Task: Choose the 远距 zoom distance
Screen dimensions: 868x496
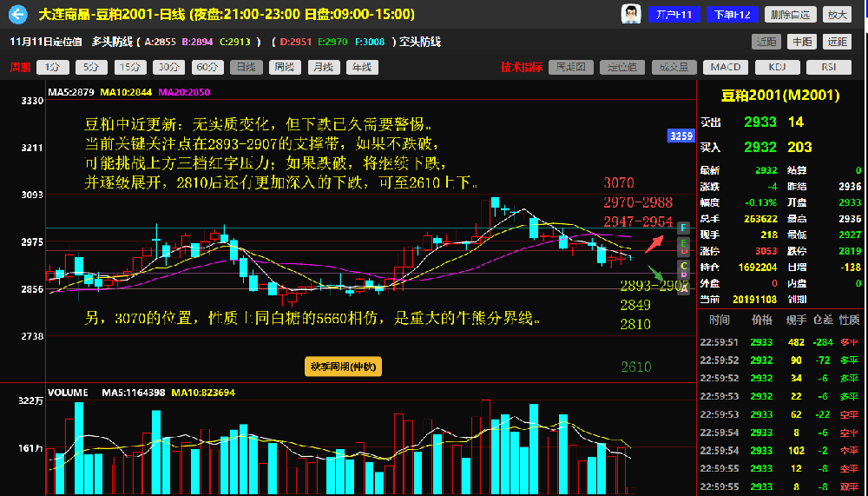Action: 837,42
